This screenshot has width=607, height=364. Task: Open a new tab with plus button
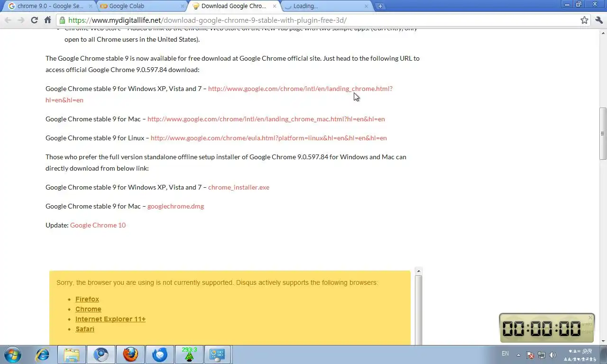coord(380,6)
